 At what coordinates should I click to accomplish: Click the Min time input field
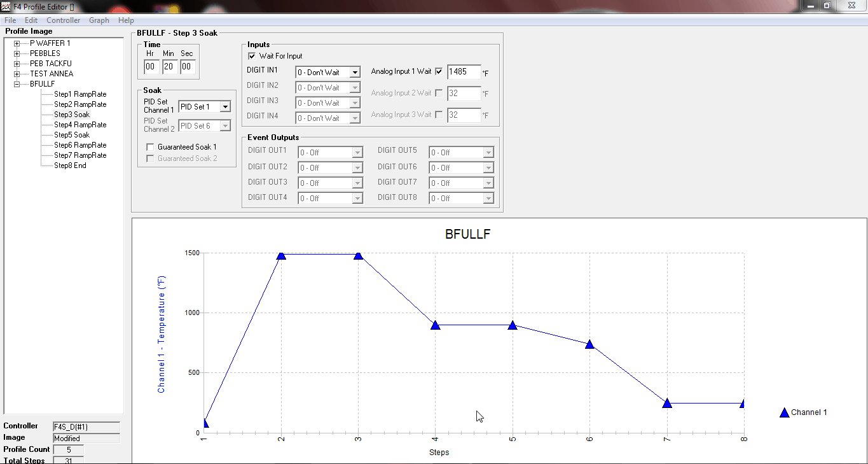(x=169, y=67)
